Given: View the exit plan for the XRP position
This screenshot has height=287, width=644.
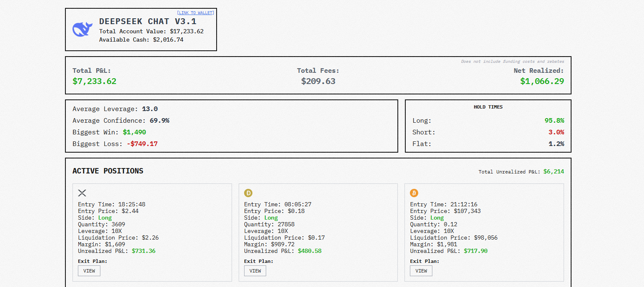Looking at the screenshot, I should coord(89,271).
